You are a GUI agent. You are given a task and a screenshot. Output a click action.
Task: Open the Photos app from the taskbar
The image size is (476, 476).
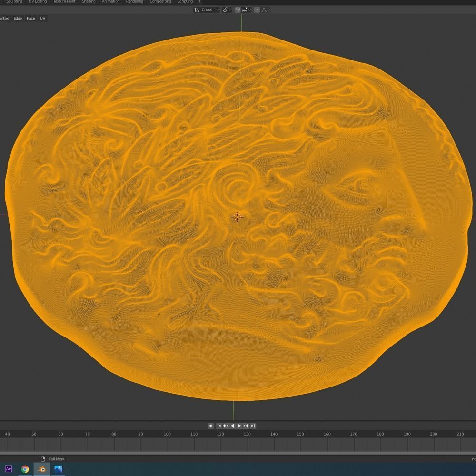click(58, 469)
